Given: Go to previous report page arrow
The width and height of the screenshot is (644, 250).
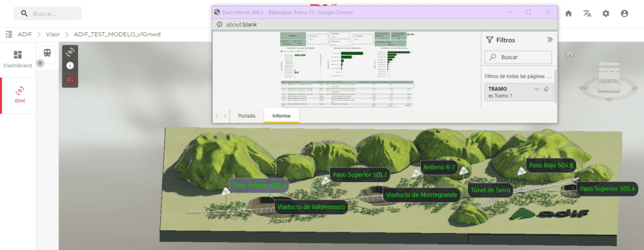Looking at the screenshot, I should tap(217, 116).
